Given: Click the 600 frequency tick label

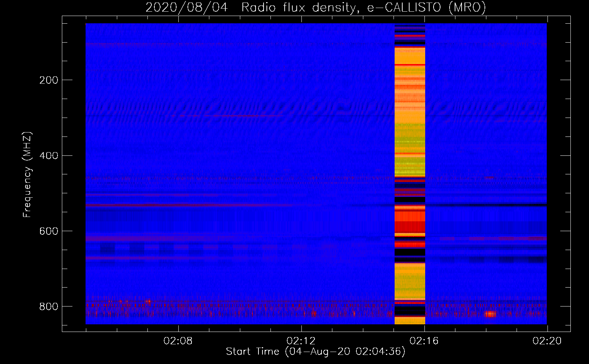Looking at the screenshot, I should coord(48,231).
